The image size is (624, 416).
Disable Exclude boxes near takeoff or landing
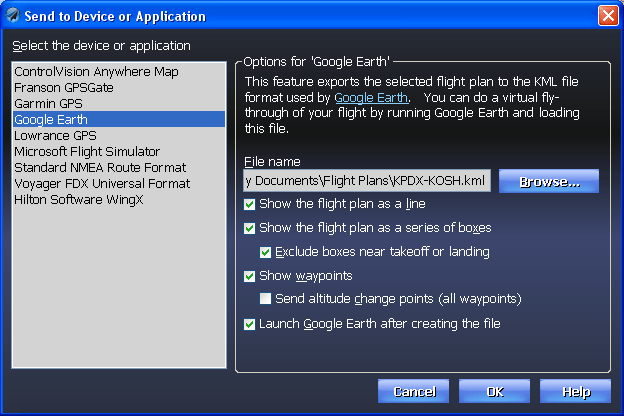tap(265, 252)
